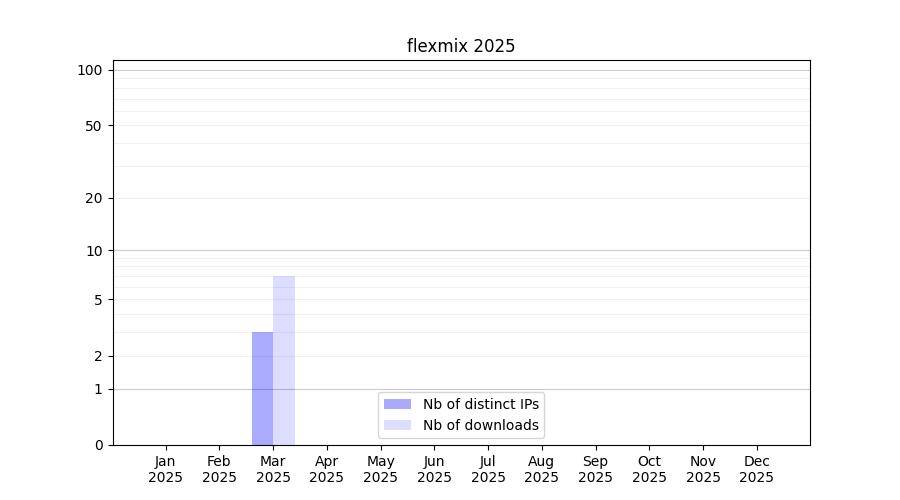Select the dark blue distinct IPs bar for March
This screenshot has height=500, width=900.
[x=262, y=388]
